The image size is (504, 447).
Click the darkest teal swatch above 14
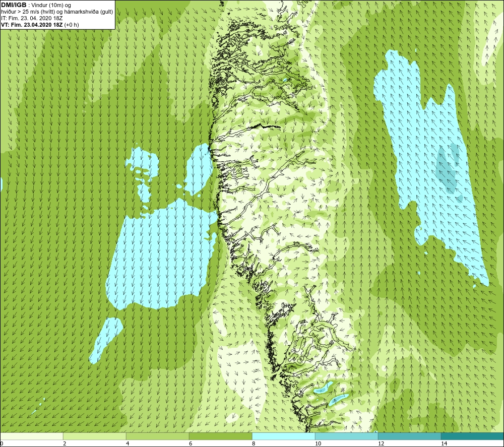coord(473,436)
